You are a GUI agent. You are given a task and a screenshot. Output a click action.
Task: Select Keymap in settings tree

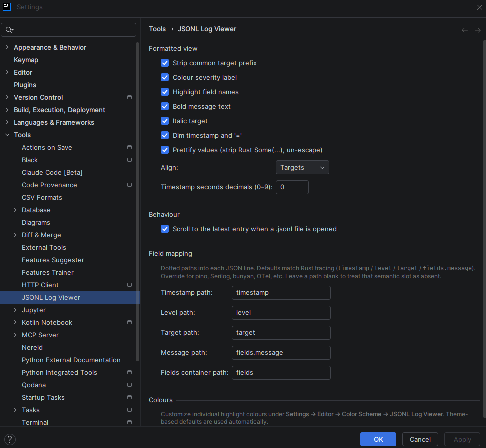26,60
